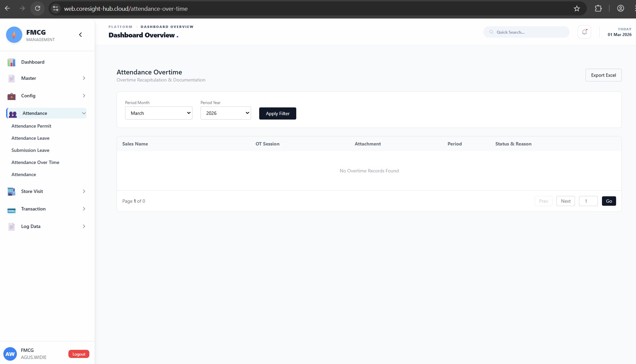Click the FMCG lightning logo
Image resolution: width=636 pixels, height=364 pixels.
point(14,35)
